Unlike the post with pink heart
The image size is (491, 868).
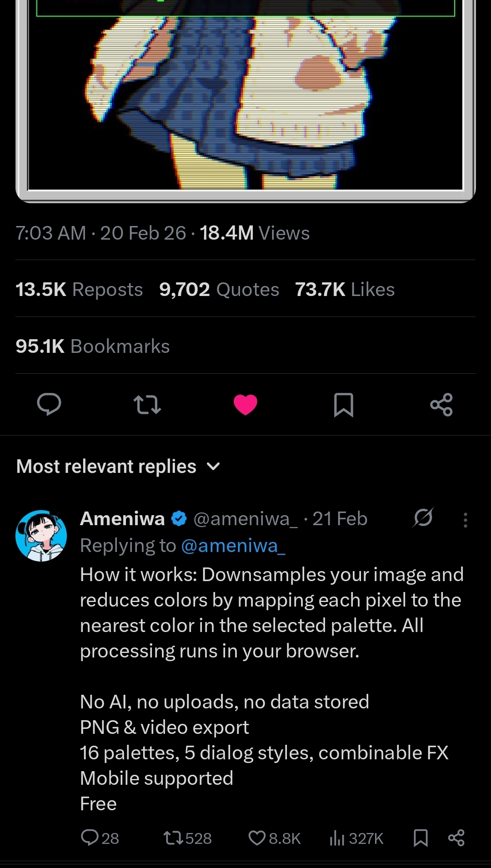click(245, 404)
